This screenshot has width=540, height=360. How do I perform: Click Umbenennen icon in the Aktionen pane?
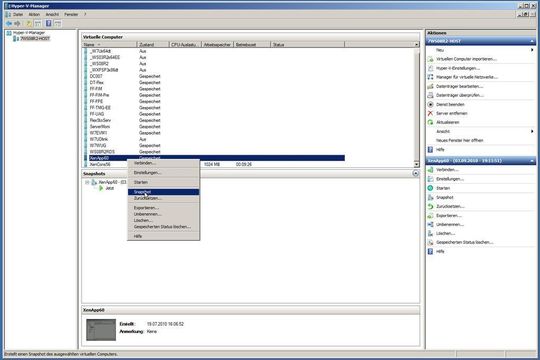pos(430,225)
